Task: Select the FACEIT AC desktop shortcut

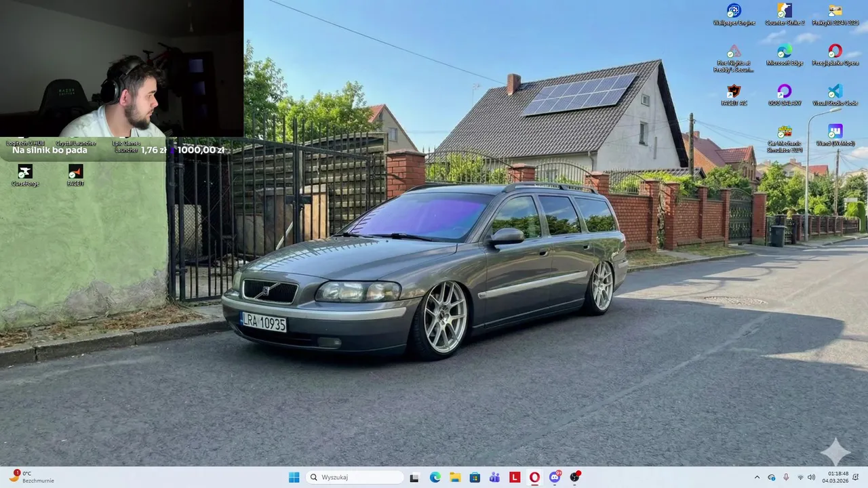Action: (x=734, y=95)
